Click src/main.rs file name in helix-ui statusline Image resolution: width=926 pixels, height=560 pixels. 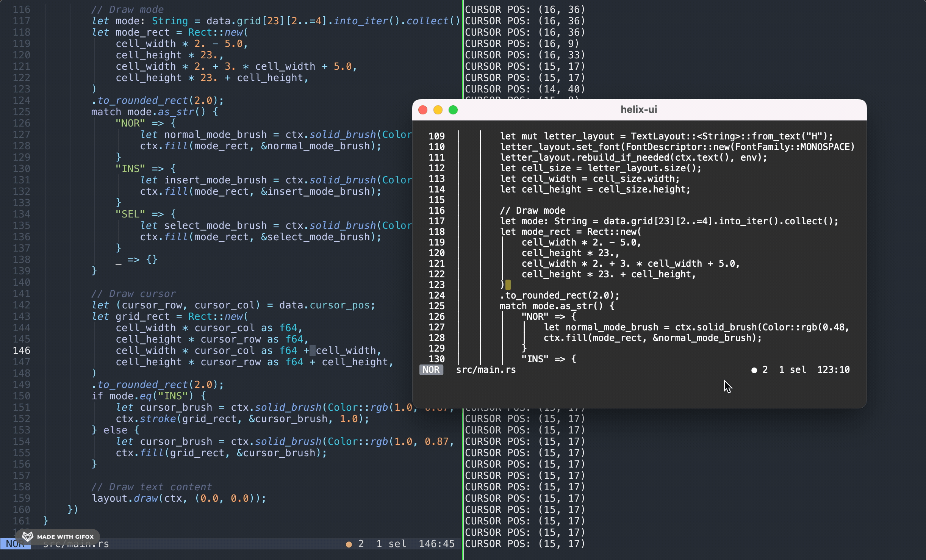point(486,370)
